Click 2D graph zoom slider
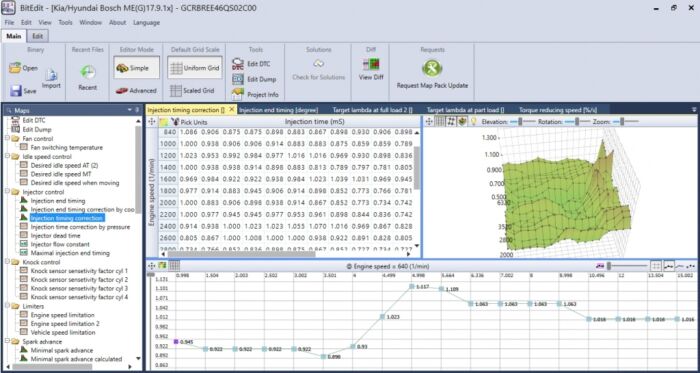This screenshot has height=373, width=700. pos(628,266)
